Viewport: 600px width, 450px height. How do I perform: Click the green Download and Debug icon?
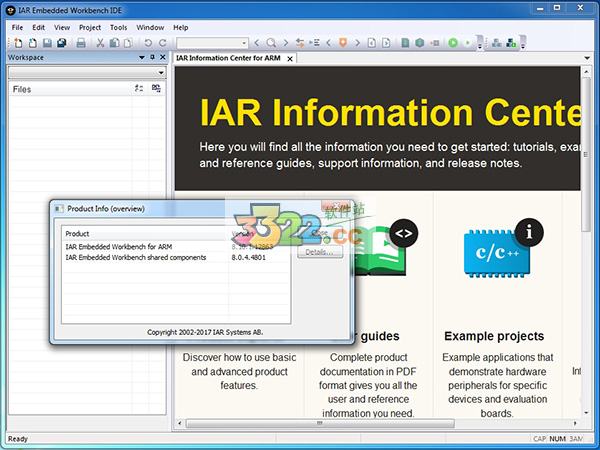click(453, 43)
